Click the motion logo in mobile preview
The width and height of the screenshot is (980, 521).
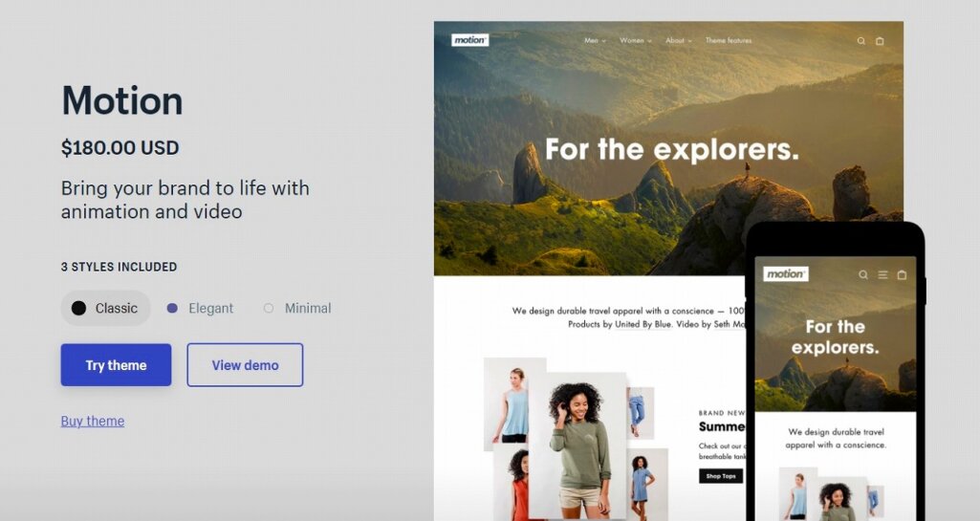[786, 273]
